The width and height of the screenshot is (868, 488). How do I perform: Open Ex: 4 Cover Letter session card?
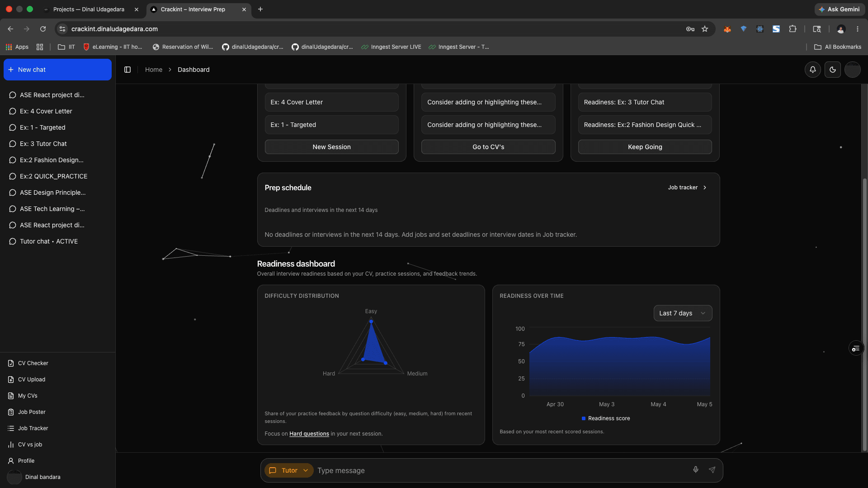coord(331,102)
